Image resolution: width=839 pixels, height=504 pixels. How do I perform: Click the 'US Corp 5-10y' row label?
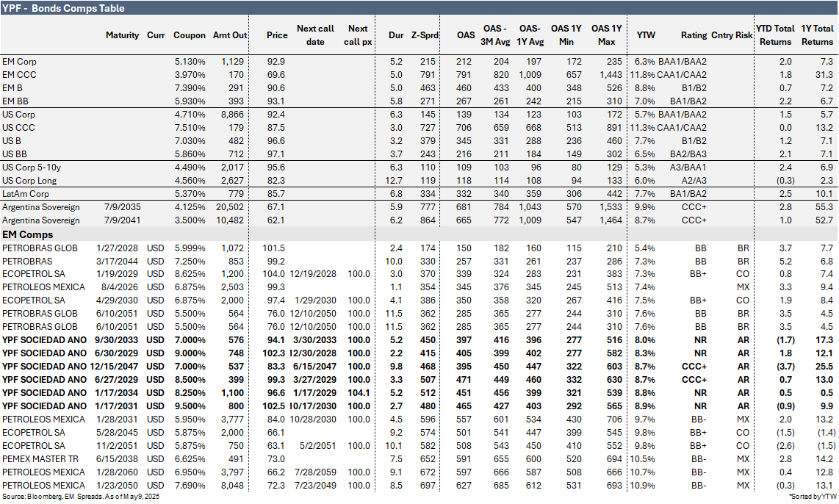(x=31, y=168)
